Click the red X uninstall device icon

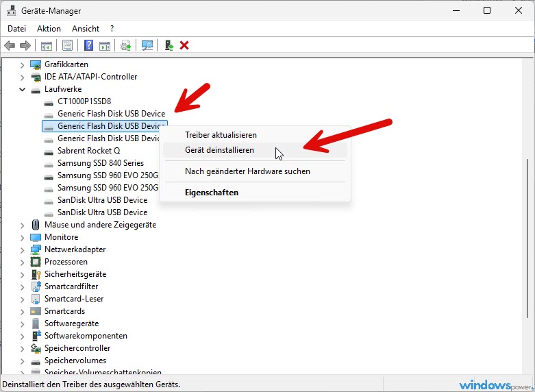pyautogui.click(x=184, y=45)
